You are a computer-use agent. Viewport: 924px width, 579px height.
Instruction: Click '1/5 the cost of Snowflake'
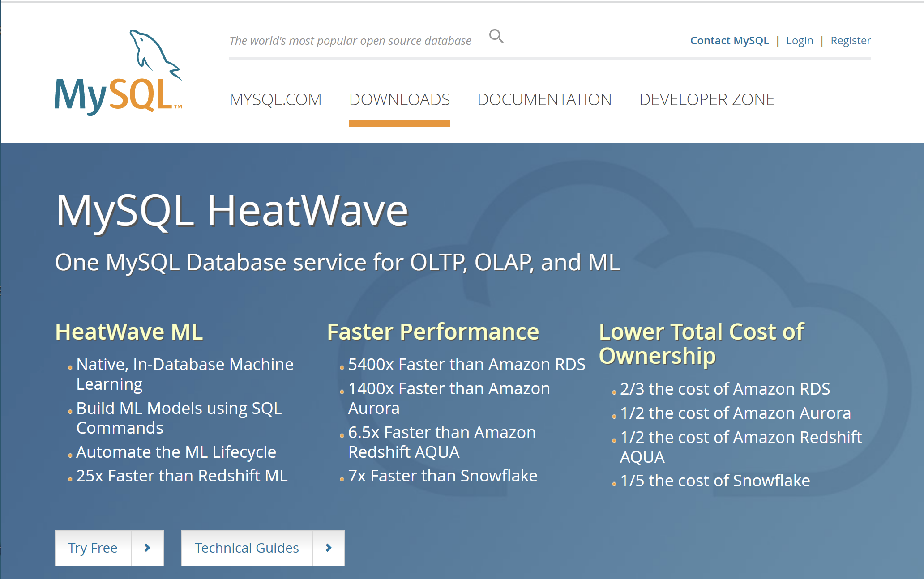[x=715, y=481]
